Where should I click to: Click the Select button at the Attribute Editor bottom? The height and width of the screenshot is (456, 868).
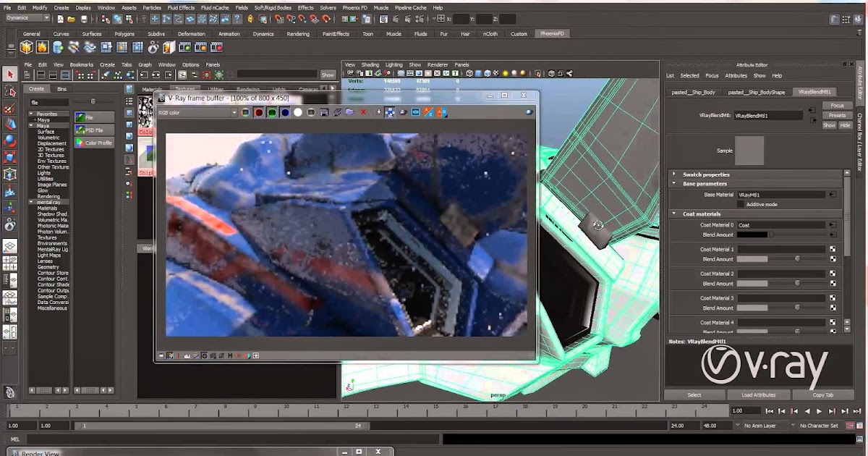[694, 394]
